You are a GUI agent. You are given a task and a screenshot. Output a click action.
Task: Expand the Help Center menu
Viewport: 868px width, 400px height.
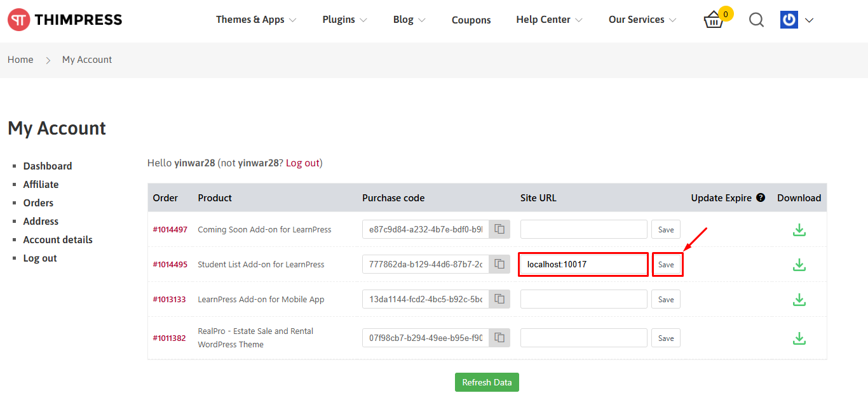coord(549,20)
